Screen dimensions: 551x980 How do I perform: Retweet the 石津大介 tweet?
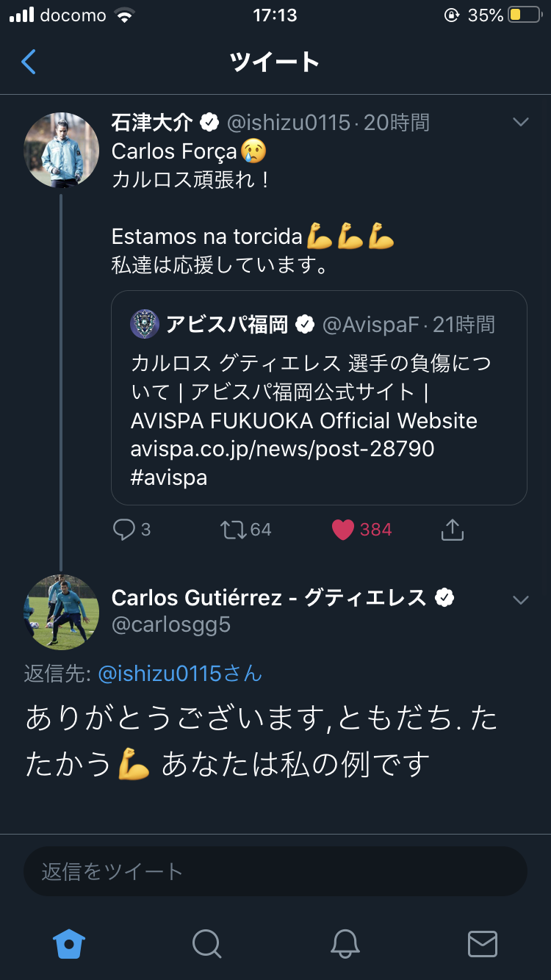click(234, 530)
